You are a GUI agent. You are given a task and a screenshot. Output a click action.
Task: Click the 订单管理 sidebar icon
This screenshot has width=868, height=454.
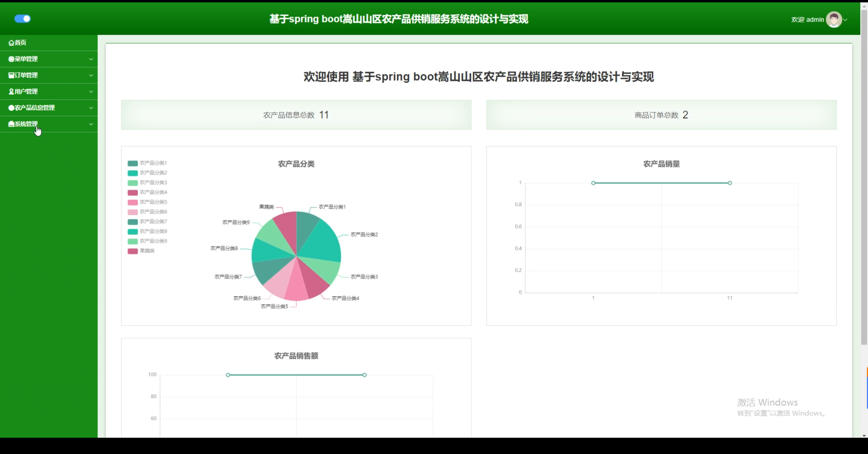coord(11,75)
